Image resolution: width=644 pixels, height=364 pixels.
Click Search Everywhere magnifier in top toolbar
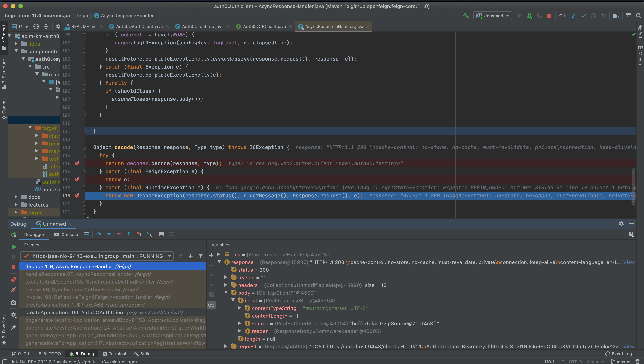(639, 16)
